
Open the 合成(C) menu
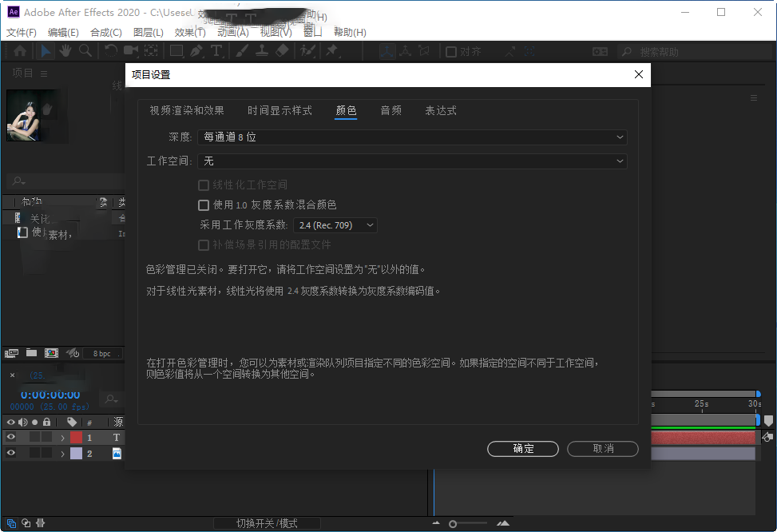pyautogui.click(x=106, y=32)
